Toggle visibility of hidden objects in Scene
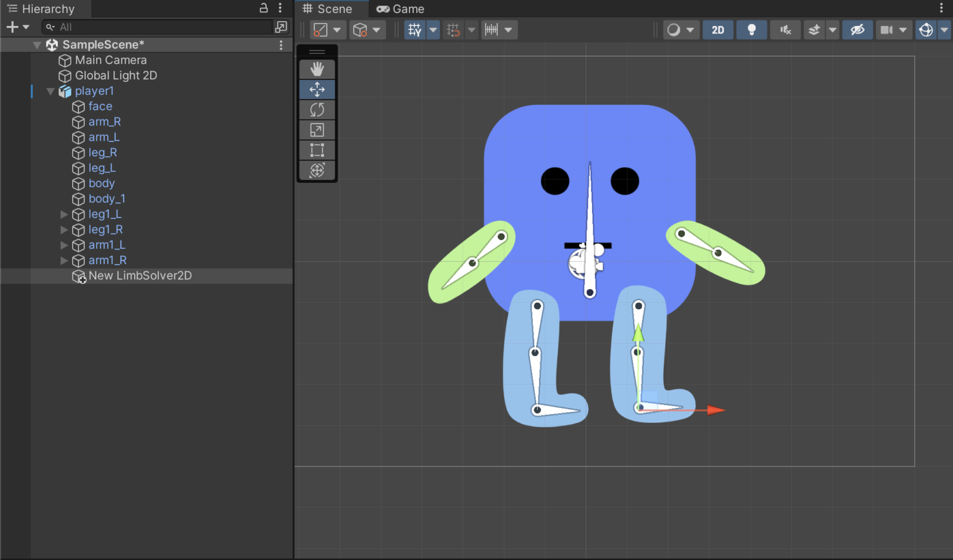The image size is (953, 560). tap(857, 29)
